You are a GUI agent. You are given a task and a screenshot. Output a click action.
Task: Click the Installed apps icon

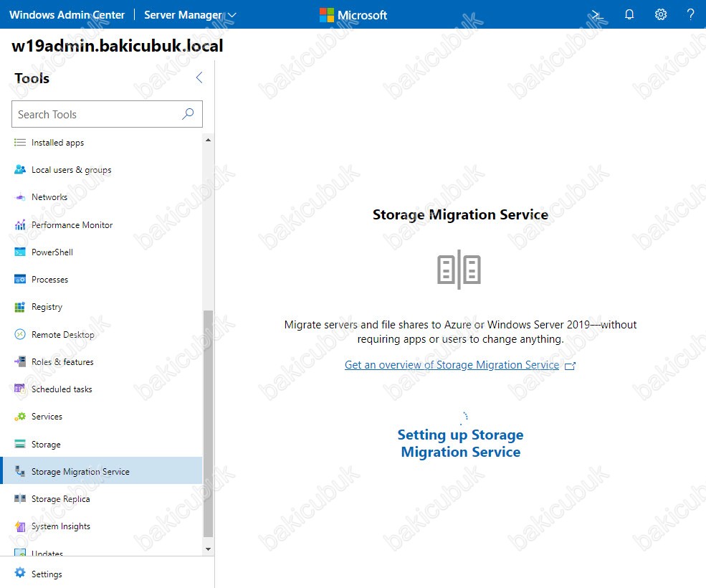coord(20,143)
